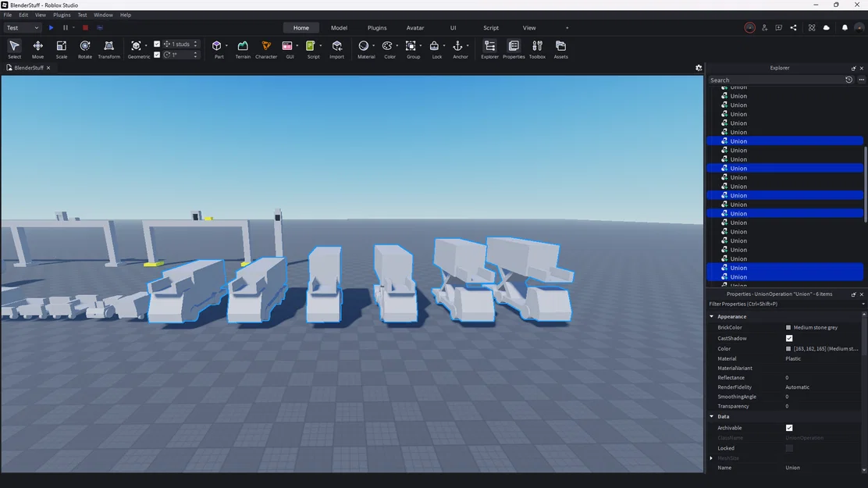
Task: Click the BrickColor grey swatch
Action: (x=788, y=327)
